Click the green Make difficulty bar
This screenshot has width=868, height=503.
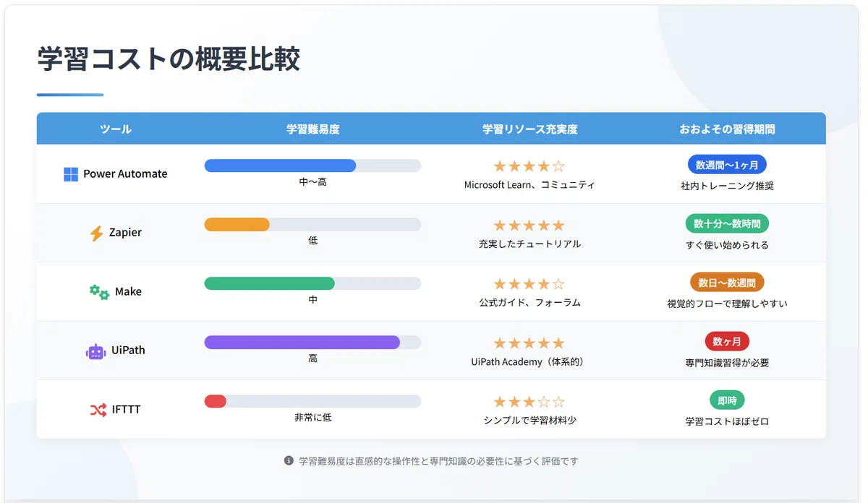pyautogui.click(x=269, y=283)
